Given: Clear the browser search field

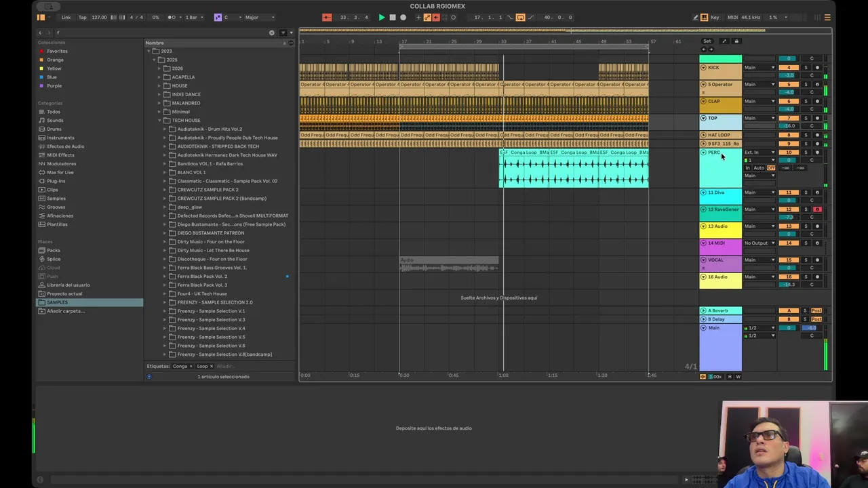Looking at the screenshot, I should point(272,33).
